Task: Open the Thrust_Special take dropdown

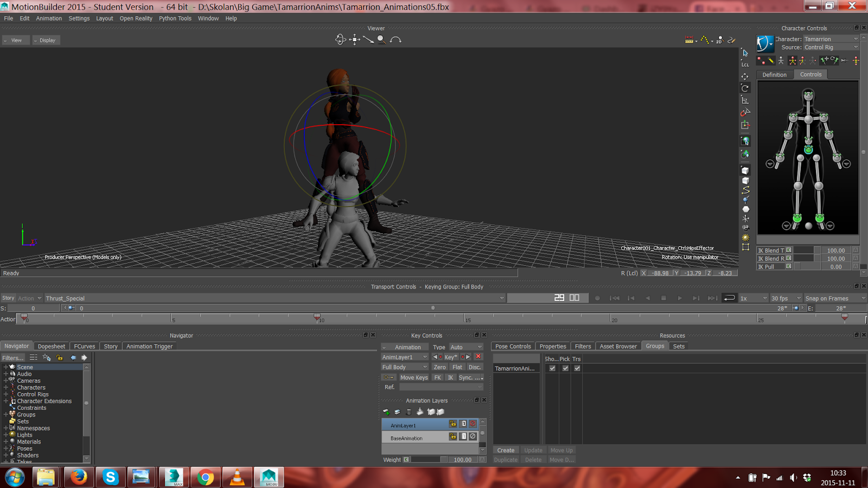Action: click(275, 298)
